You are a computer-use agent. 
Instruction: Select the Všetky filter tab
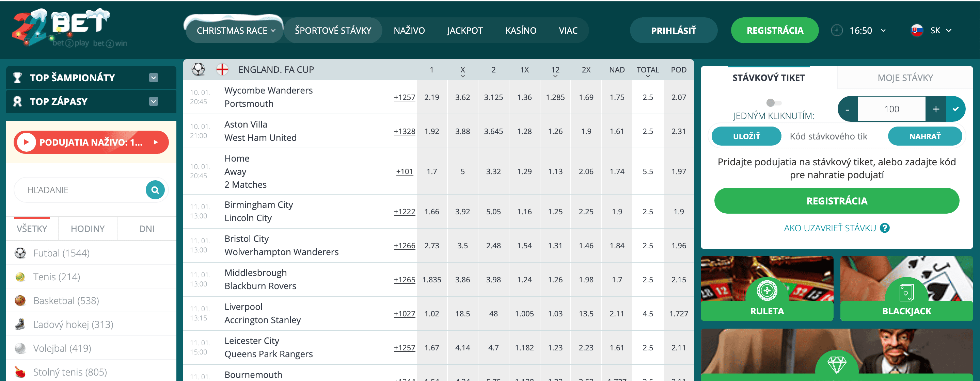(x=32, y=229)
